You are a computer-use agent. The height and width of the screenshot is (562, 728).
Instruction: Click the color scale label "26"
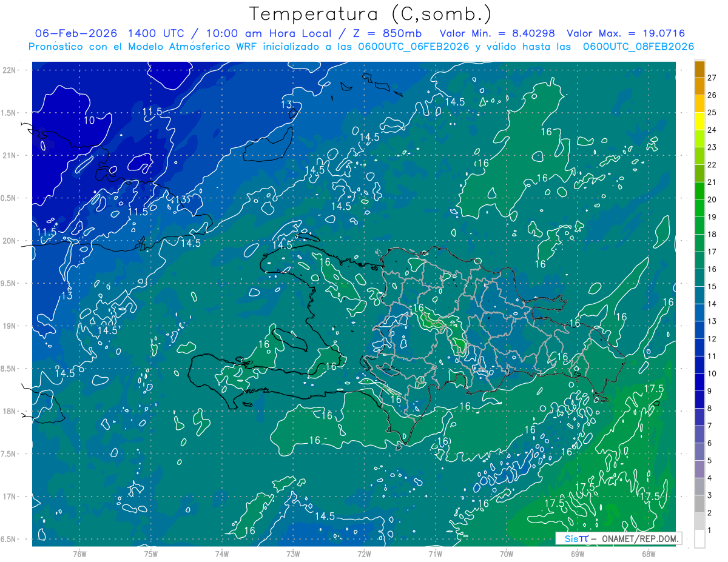pos(712,95)
